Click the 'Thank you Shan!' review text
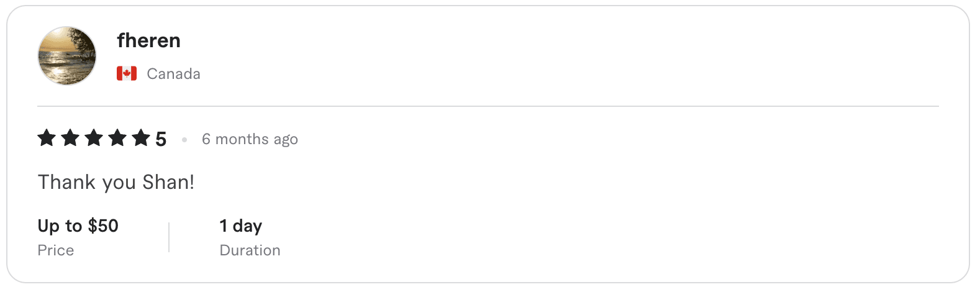Screen dimensions: 980x292 [116, 182]
